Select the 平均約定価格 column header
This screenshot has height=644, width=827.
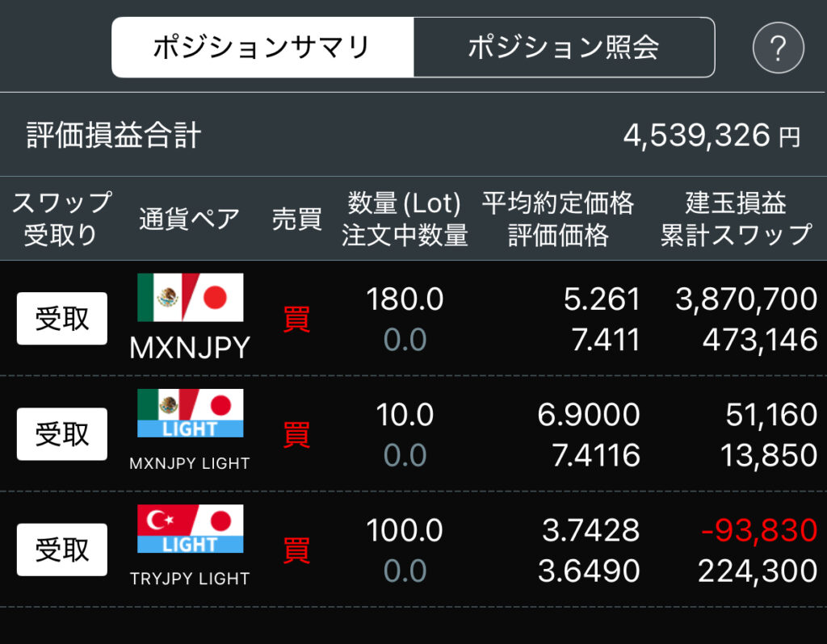558,203
